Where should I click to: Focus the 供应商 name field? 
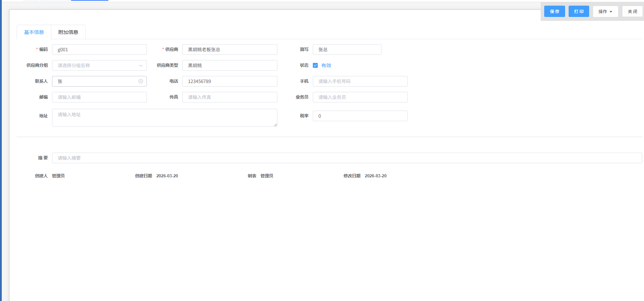229,49
